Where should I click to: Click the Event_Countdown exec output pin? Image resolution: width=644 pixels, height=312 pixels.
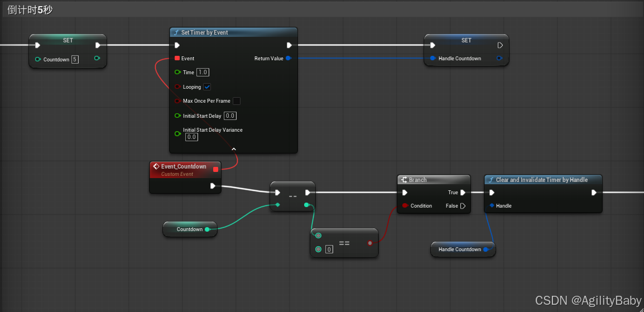tap(213, 186)
